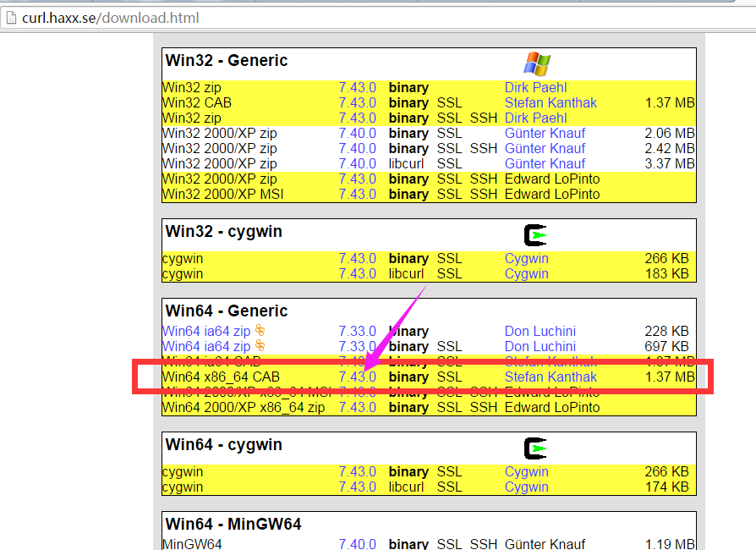The image size is (756, 550).
Task: Click 'Win64 x86_64 CAB' package name text
Action: pyautogui.click(x=222, y=377)
